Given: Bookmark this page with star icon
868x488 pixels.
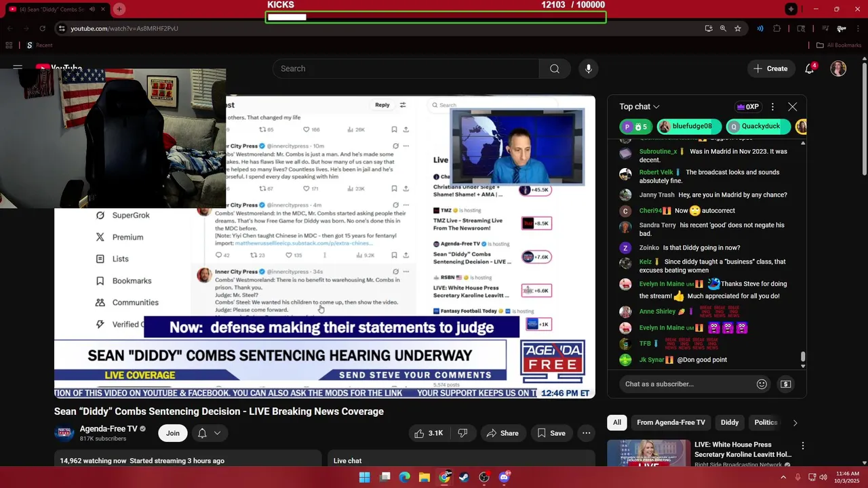Looking at the screenshot, I should tap(738, 28).
